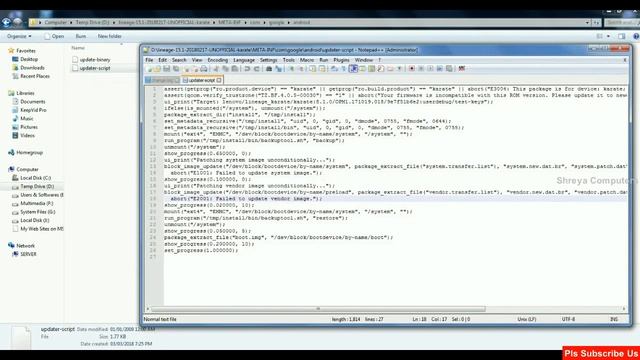This screenshot has width=640, height=360.
Task: Select the updater-script tab
Action: click(x=202, y=80)
